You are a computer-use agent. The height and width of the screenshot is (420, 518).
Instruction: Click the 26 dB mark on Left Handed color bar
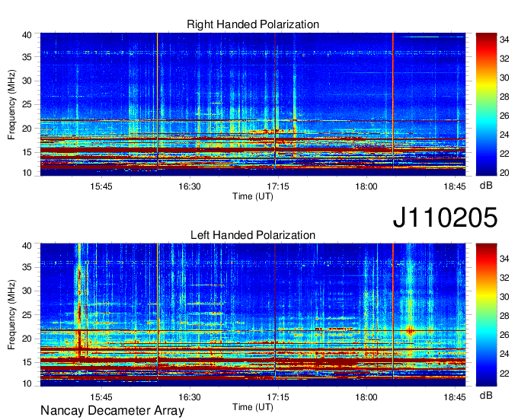pyautogui.click(x=504, y=336)
